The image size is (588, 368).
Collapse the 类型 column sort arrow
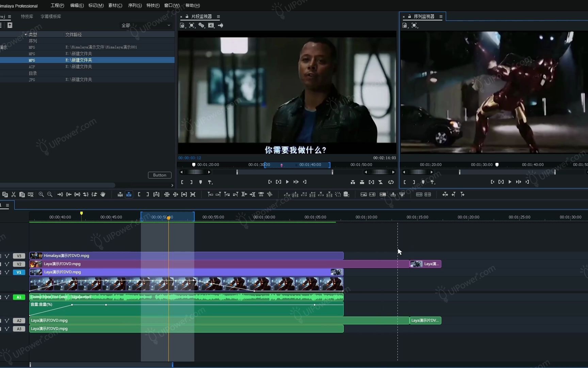[x=26, y=34]
